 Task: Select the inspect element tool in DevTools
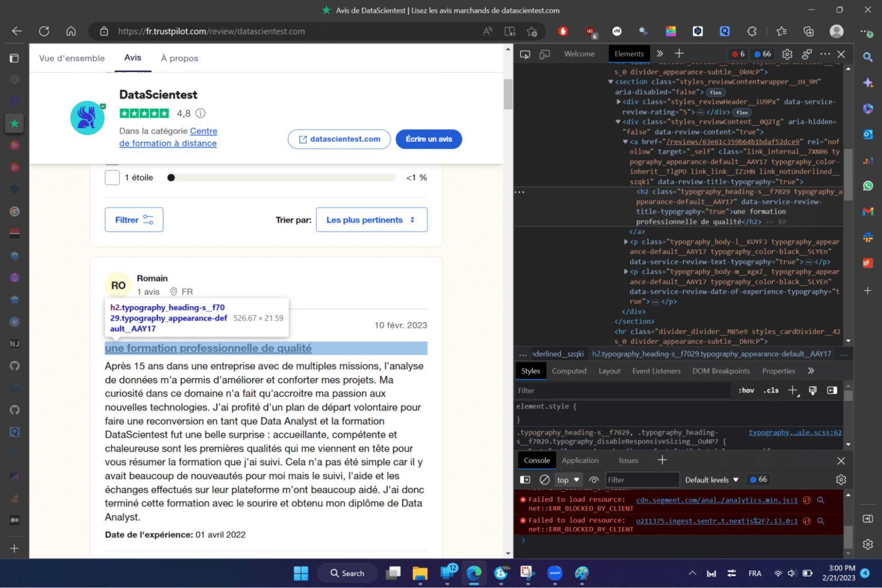(x=524, y=53)
